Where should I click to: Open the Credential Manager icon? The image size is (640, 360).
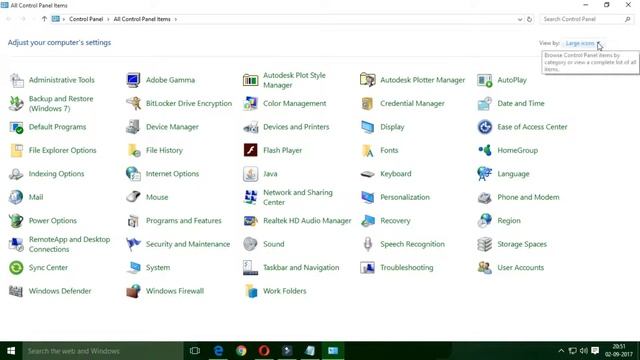[x=368, y=104]
